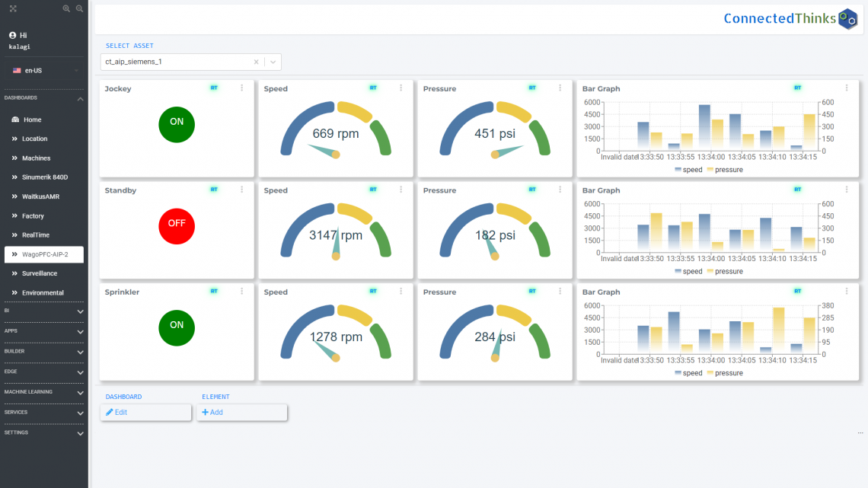Go to the Surveillance dashboard
This screenshot has height=488, width=868.
click(x=39, y=273)
